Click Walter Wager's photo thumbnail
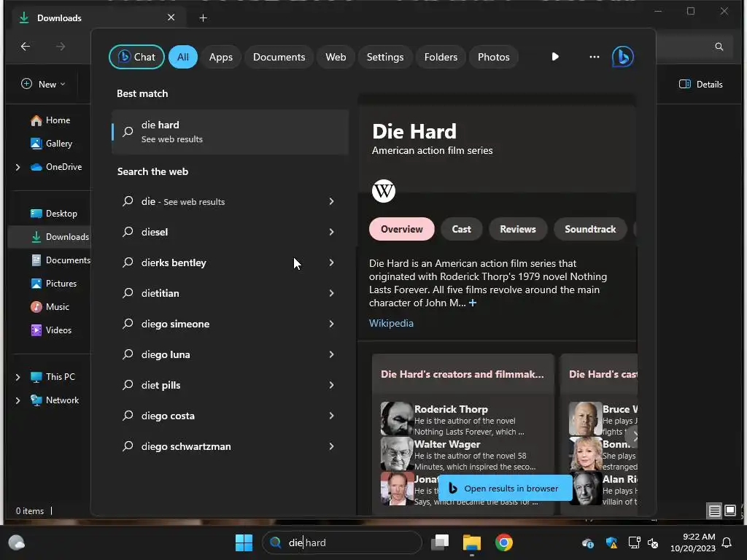Screen dimensions: 747x560 pyautogui.click(x=397, y=454)
